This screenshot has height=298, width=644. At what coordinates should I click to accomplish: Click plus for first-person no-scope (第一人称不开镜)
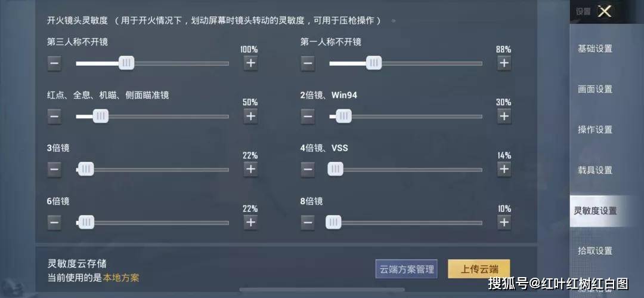tap(504, 63)
